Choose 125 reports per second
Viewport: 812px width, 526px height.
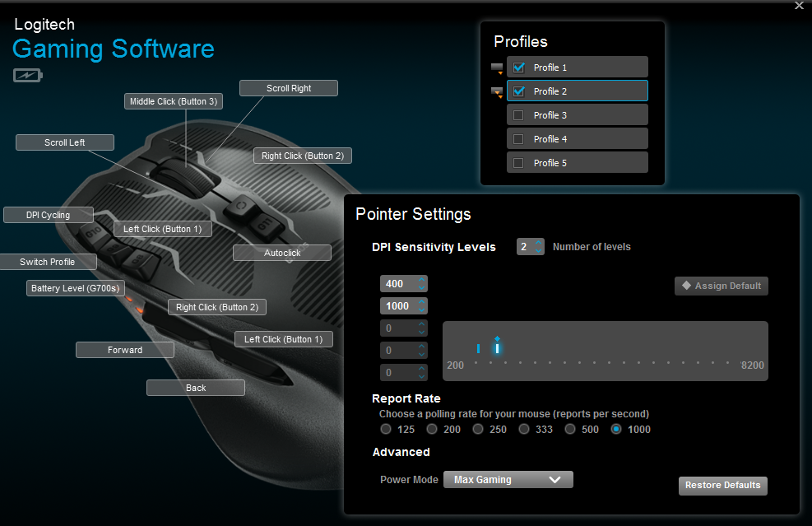coord(386,429)
